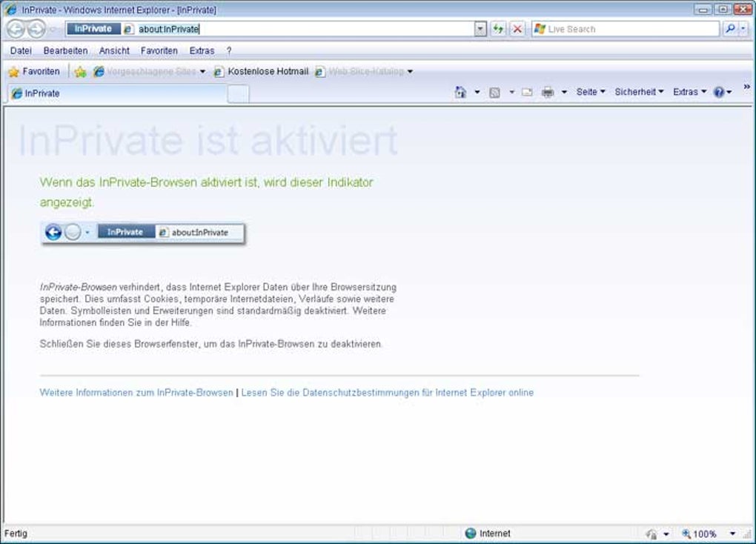The width and height of the screenshot is (756, 544).
Task: Click the add to favorites bar icon
Action: click(81, 72)
